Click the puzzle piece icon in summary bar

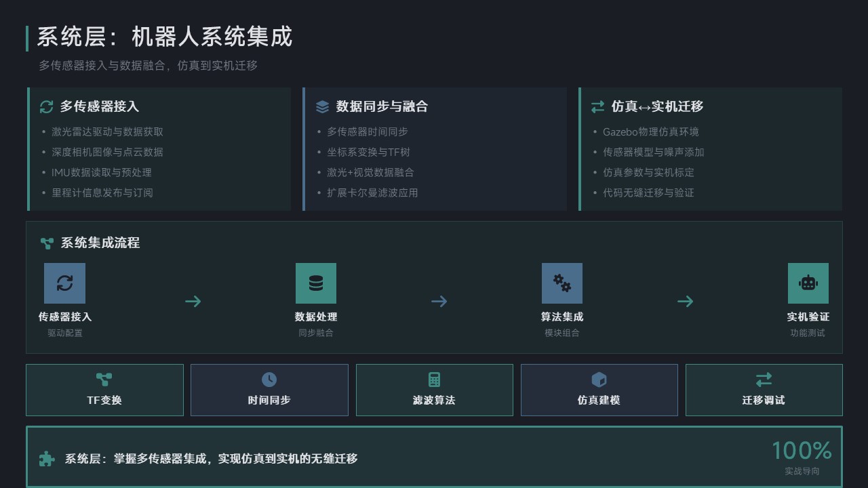[46, 459]
